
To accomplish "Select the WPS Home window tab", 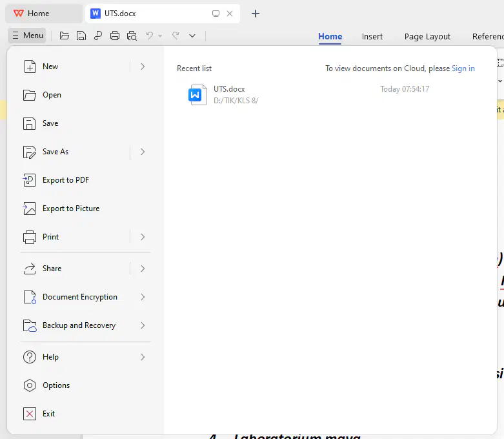I will point(44,14).
